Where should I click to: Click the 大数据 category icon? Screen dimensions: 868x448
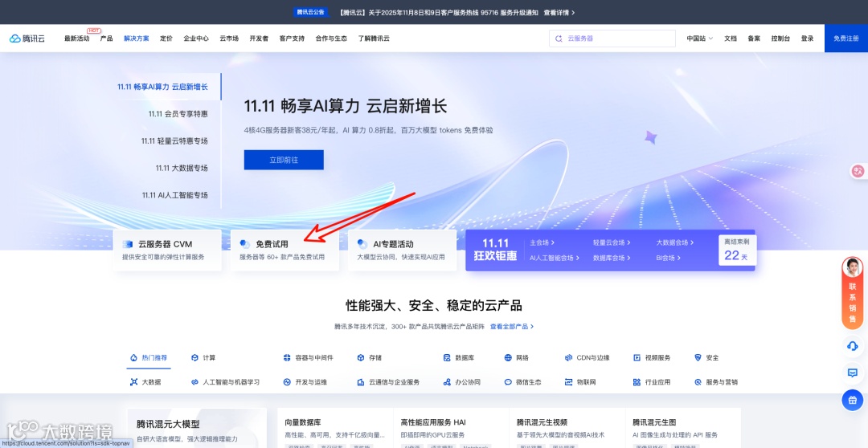(x=133, y=382)
